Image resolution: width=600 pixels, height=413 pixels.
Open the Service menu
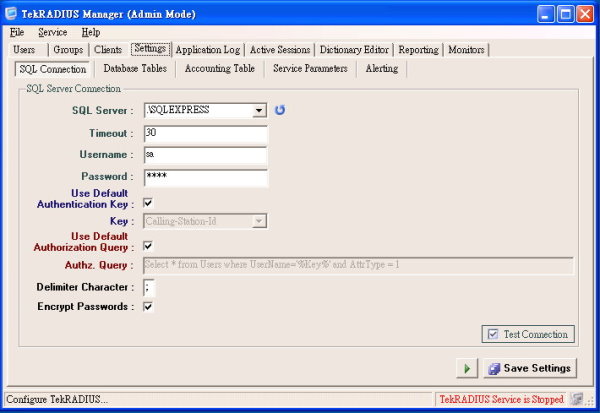click(53, 32)
